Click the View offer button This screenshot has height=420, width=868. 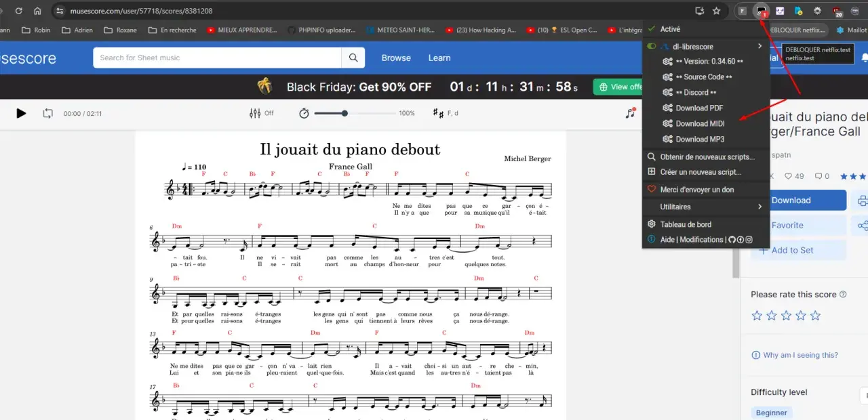(x=618, y=87)
